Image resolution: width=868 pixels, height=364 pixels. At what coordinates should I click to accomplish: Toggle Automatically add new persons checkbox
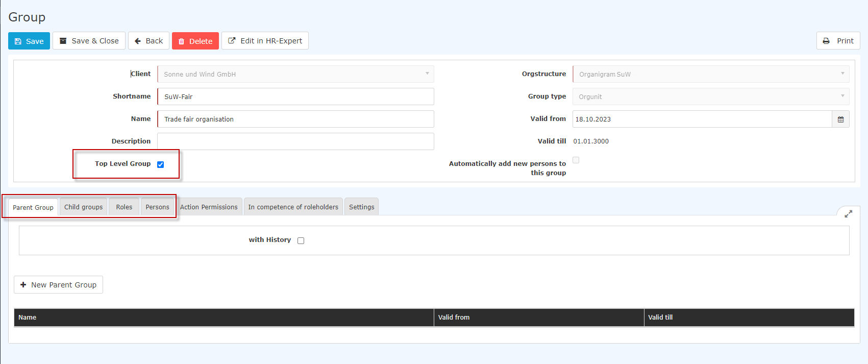pos(576,160)
